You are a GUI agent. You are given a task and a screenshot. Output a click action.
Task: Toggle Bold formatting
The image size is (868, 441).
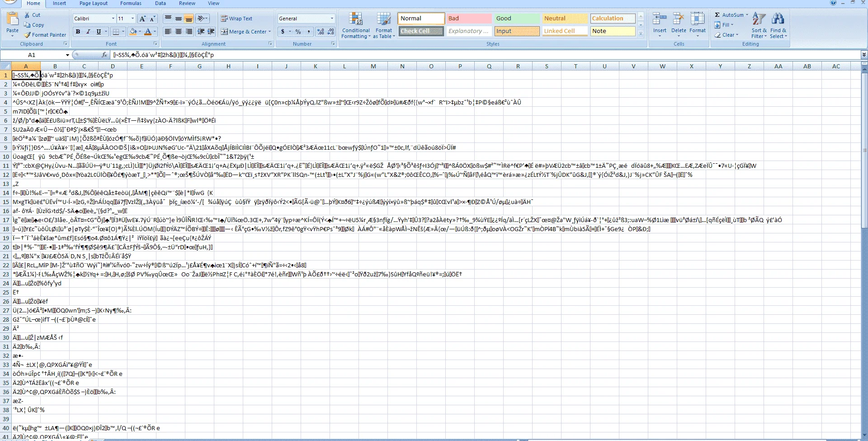click(x=78, y=32)
